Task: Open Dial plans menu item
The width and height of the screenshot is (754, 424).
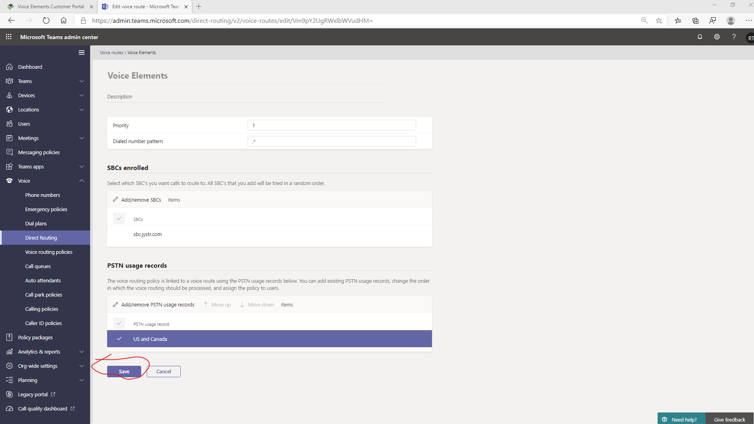Action: (36, 224)
